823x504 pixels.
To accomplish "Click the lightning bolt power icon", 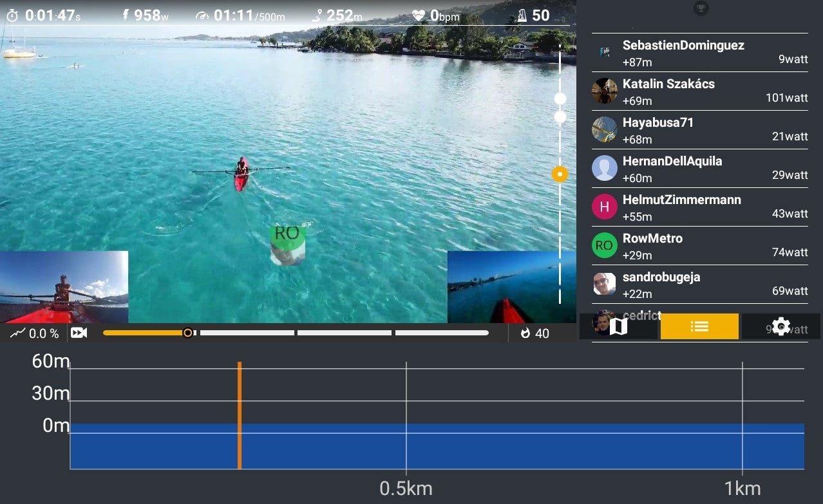I will [126, 15].
